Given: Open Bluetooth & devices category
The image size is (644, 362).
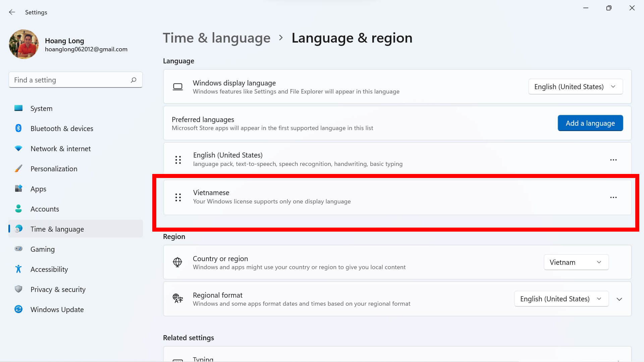Looking at the screenshot, I should click(x=75, y=128).
